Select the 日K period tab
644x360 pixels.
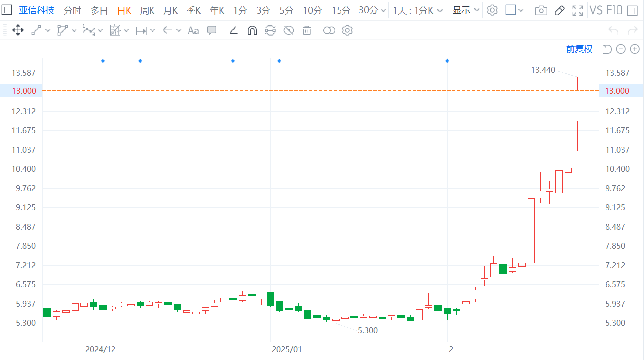(x=124, y=10)
